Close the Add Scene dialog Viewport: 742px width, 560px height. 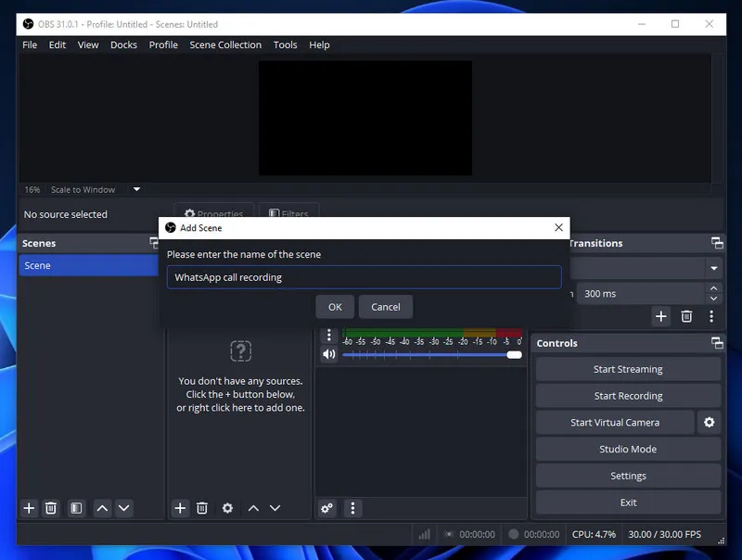[x=559, y=227]
